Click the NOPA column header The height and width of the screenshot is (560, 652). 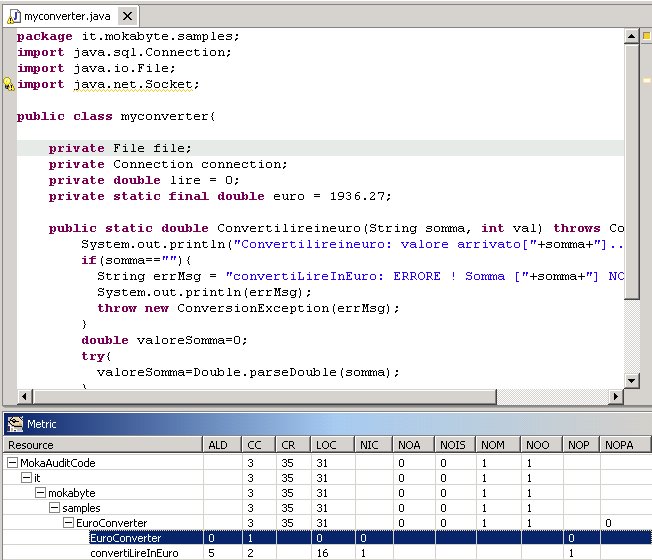625,445
